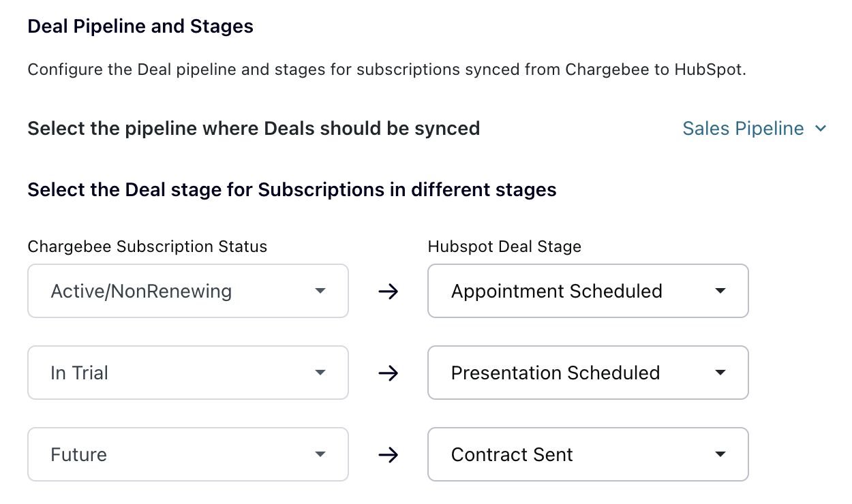The height and width of the screenshot is (504, 852).
Task: Click the Chargebee Subscription Status column label
Action: pyautogui.click(x=147, y=247)
